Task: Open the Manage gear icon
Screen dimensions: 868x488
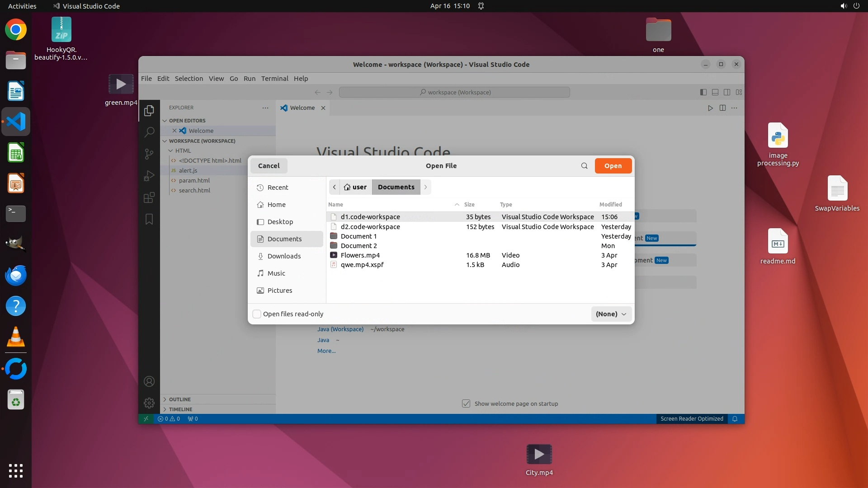Action: tap(149, 403)
